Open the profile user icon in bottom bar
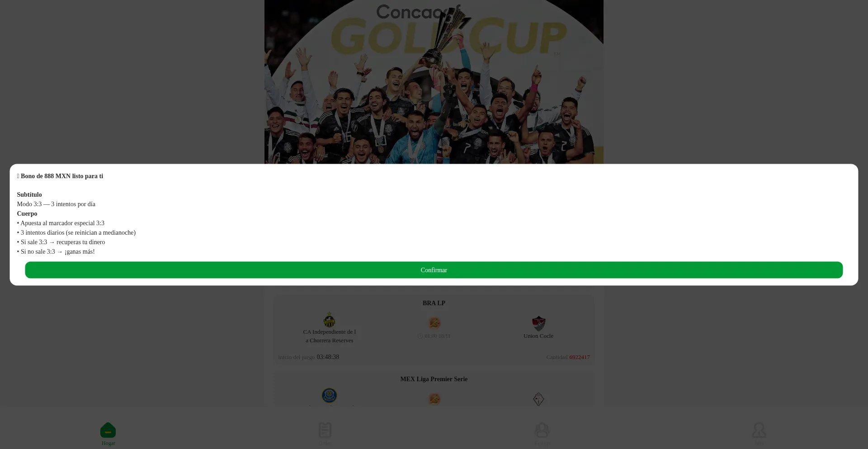The image size is (868, 449). tap(759, 430)
